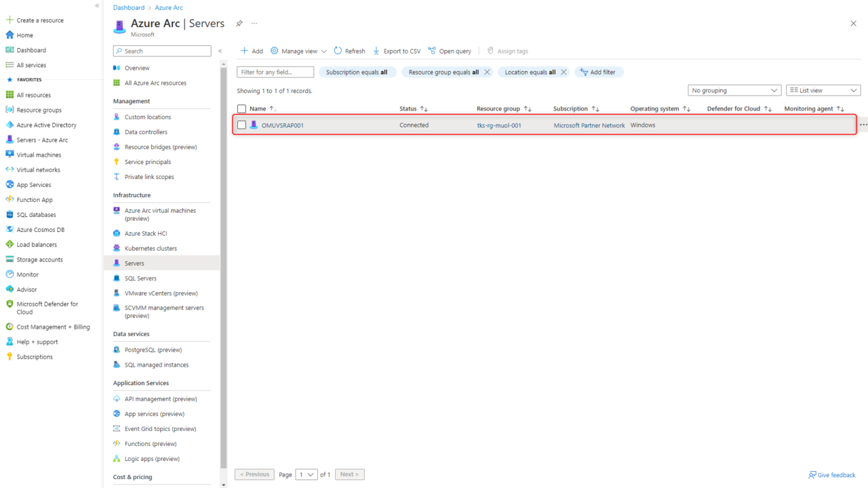Screen dimensions: 868x488
Task: Open the page number dropdown
Action: (307, 474)
